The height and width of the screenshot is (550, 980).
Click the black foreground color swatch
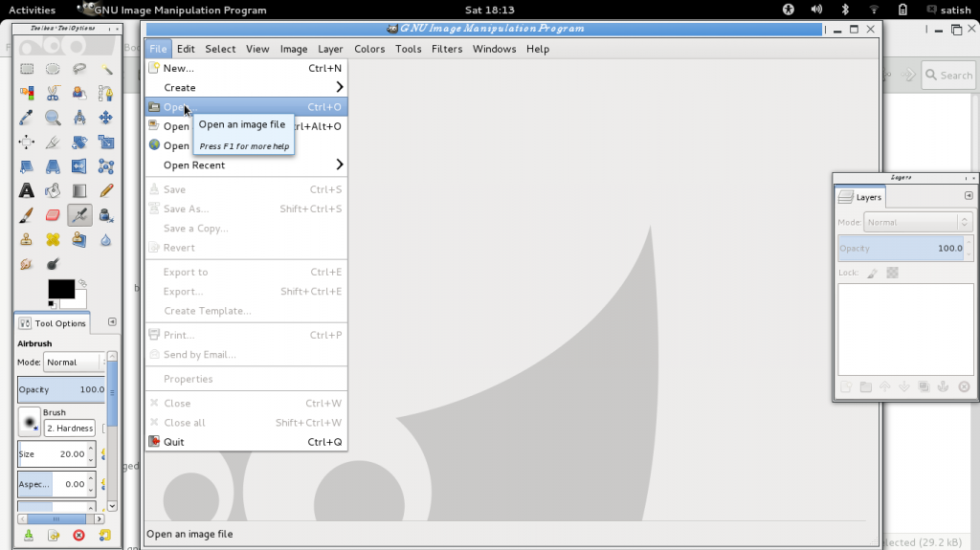61,289
